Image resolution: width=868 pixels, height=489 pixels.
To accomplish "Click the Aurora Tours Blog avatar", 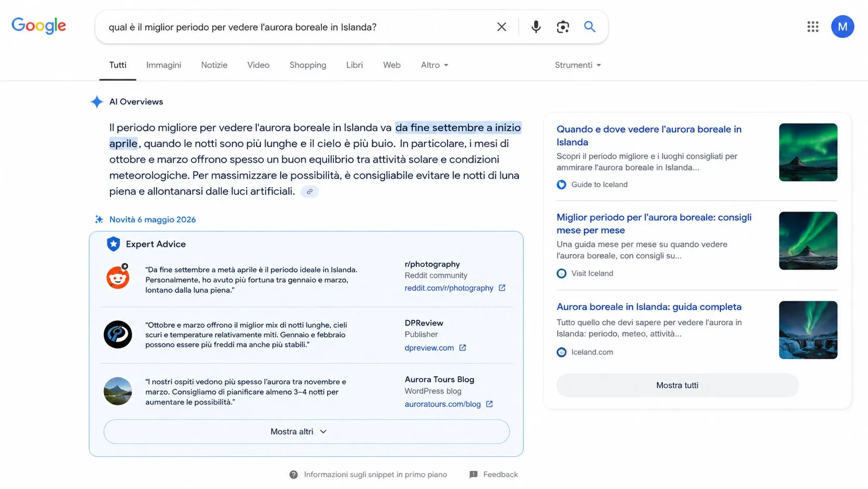I will click(118, 391).
